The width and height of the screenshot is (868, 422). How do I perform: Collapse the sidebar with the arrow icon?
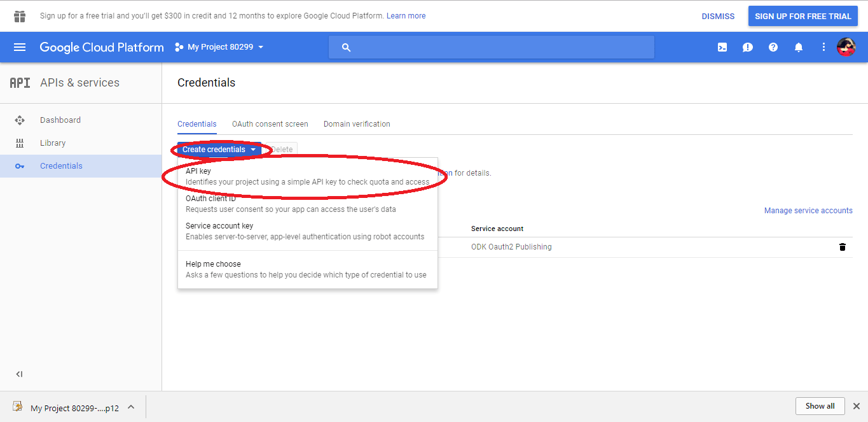[x=19, y=374]
